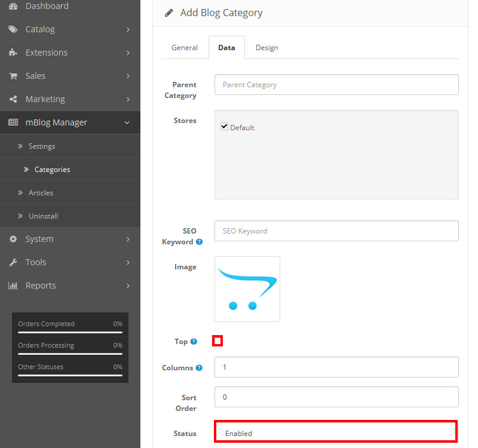Click the Extensions puzzle piece icon

pyautogui.click(x=13, y=53)
